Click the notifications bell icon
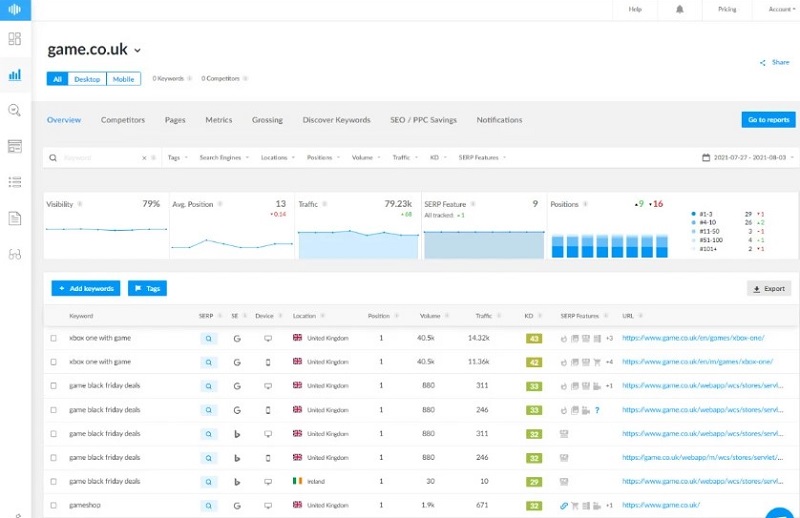Image resolution: width=800 pixels, height=518 pixels. point(680,9)
